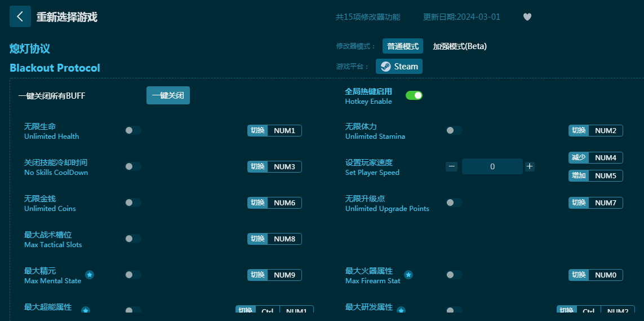644x321 pixels.
Task: Click NUM1 hotkey button for Unlimited Health
Action: point(274,131)
